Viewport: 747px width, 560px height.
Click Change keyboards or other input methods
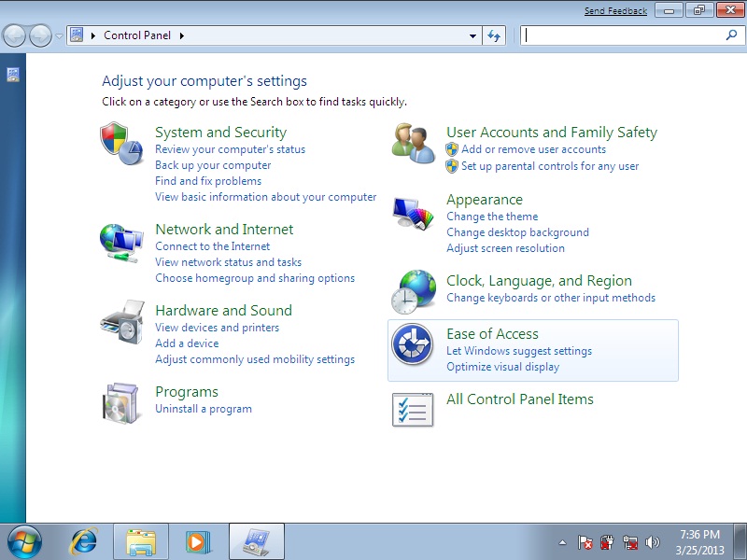[551, 297]
